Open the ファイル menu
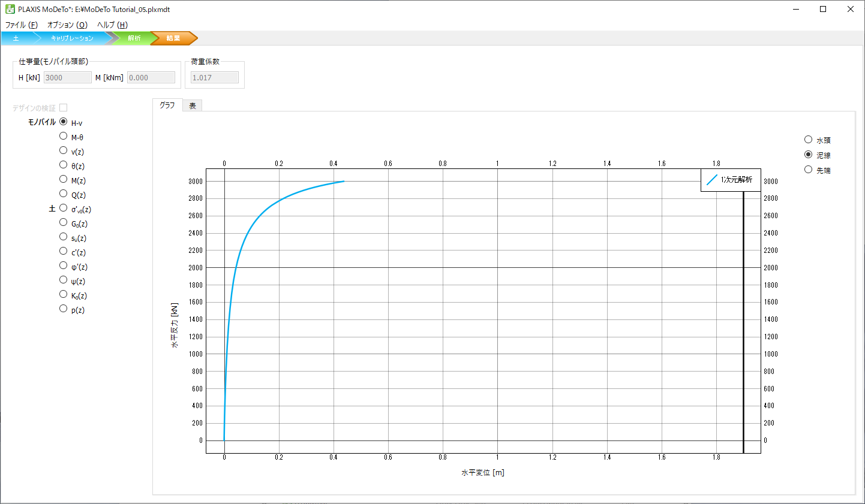 pos(22,25)
